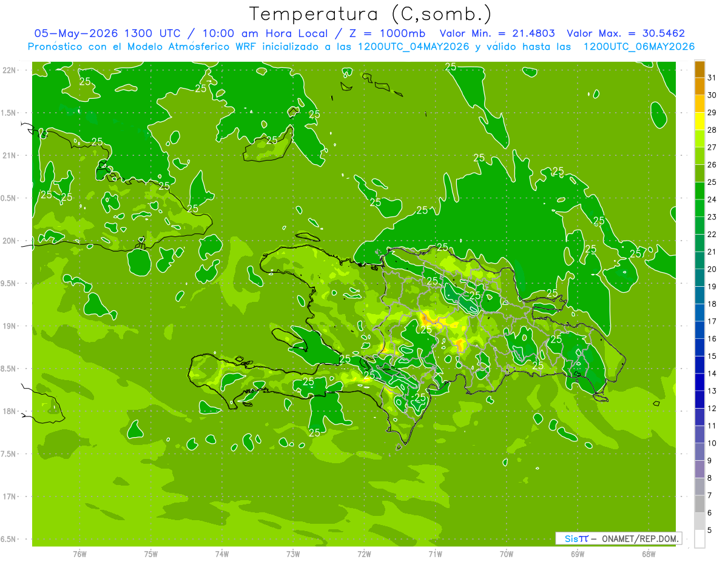
Task: Click the 17N latitude axis label
Action: point(9,497)
